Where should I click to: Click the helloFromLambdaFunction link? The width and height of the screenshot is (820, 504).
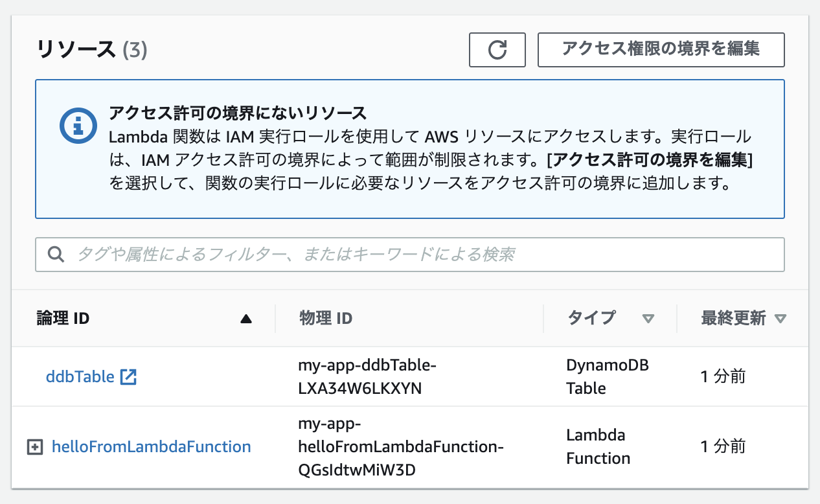(152, 447)
